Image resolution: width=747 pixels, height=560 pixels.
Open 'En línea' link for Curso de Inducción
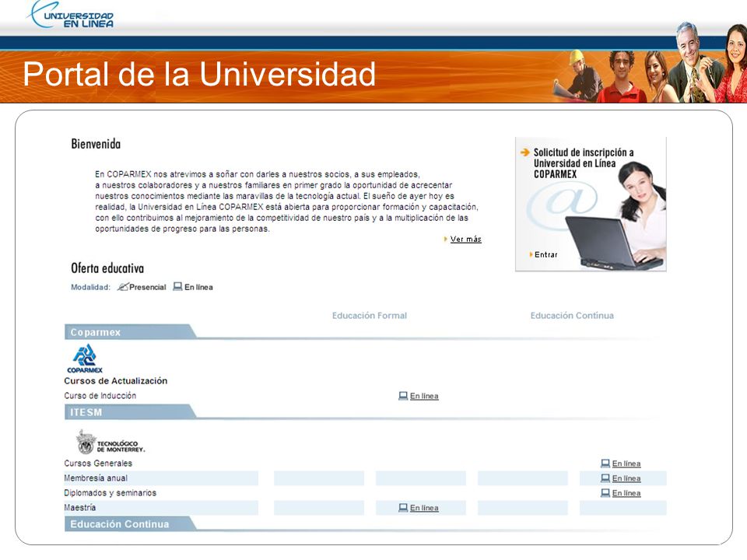click(x=424, y=396)
